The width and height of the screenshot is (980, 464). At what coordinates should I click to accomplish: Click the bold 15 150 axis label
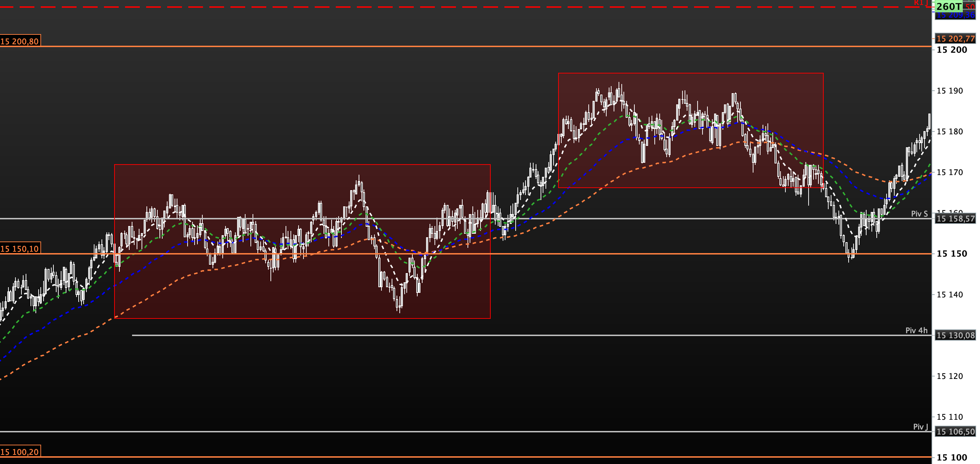pyautogui.click(x=952, y=253)
